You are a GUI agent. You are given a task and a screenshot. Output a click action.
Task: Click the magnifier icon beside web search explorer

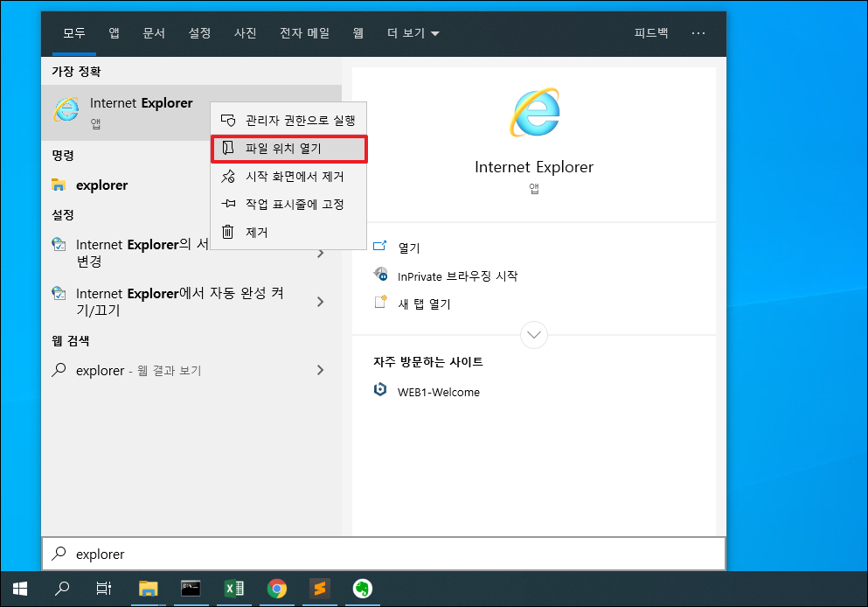coord(59,369)
